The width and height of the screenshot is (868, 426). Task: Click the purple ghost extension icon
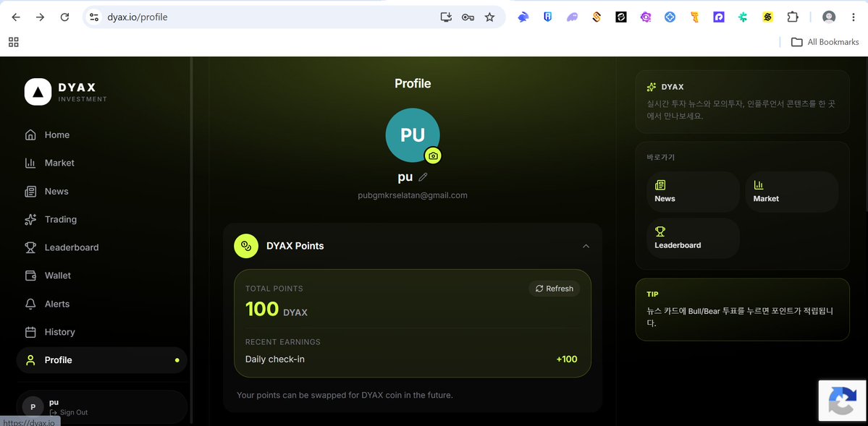572,17
